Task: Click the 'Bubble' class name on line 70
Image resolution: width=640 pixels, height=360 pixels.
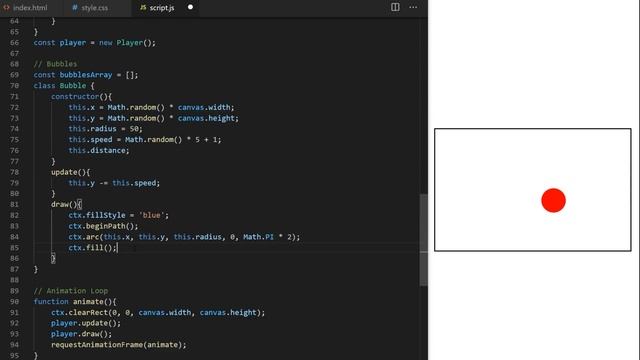Action: (73, 86)
